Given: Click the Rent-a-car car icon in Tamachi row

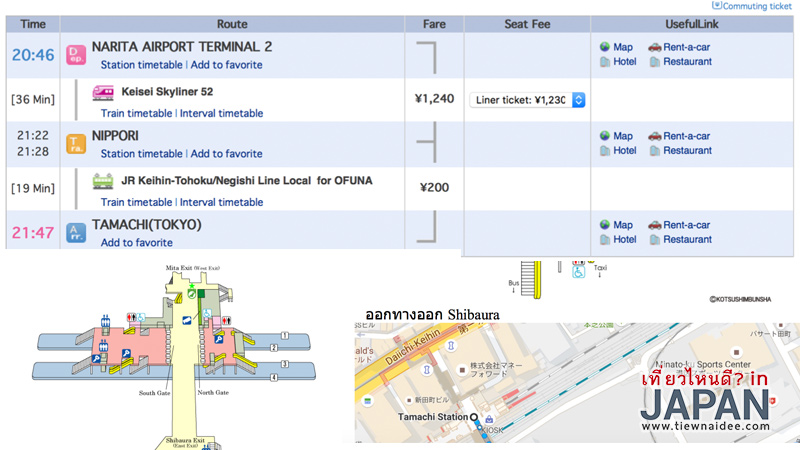Looking at the screenshot, I should click(x=655, y=225).
